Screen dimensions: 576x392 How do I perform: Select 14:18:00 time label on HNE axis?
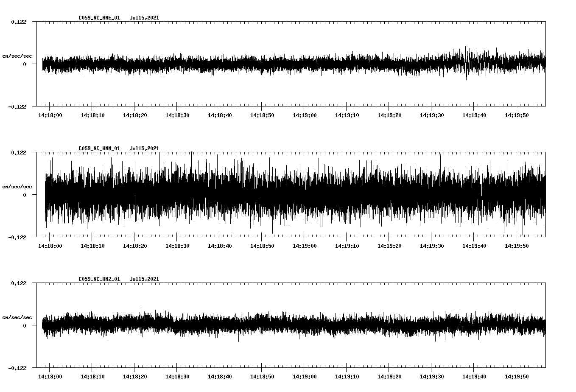50,115
